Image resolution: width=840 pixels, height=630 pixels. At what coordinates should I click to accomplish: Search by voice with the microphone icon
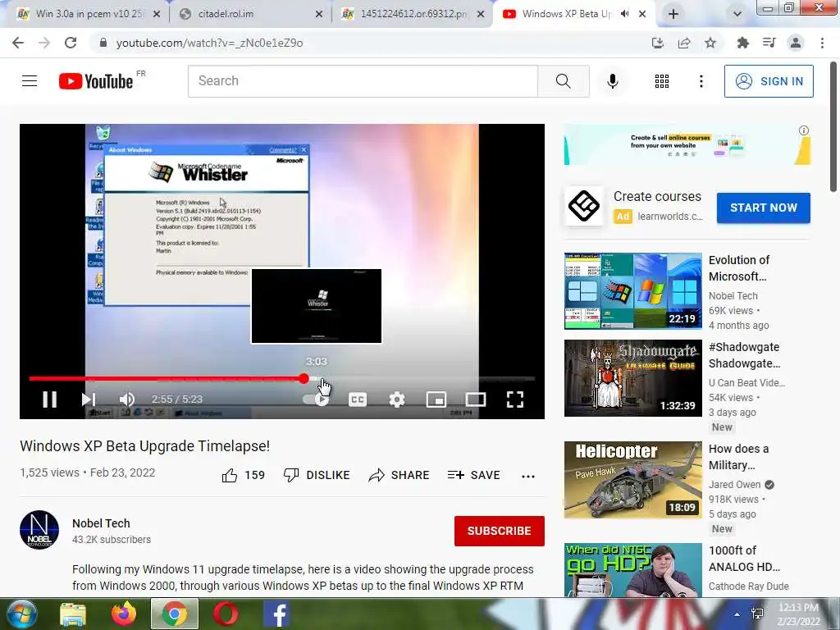pos(613,81)
